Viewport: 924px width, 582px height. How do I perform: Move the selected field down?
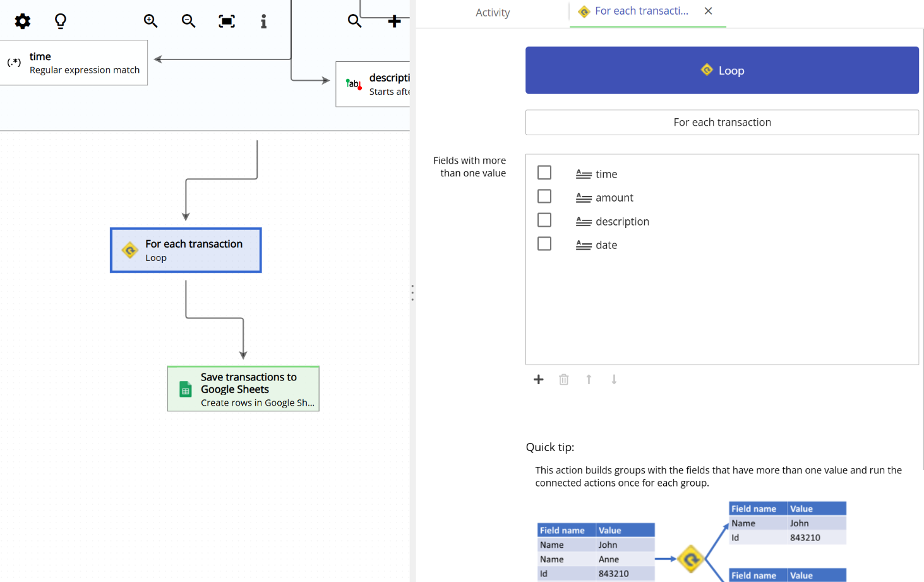[614, 379]
